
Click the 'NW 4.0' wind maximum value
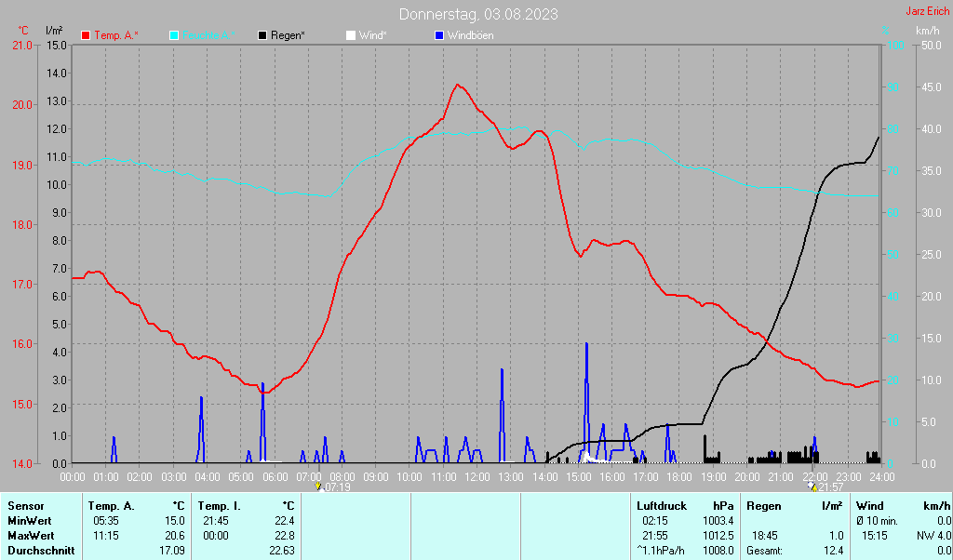[x=934, y=537]
